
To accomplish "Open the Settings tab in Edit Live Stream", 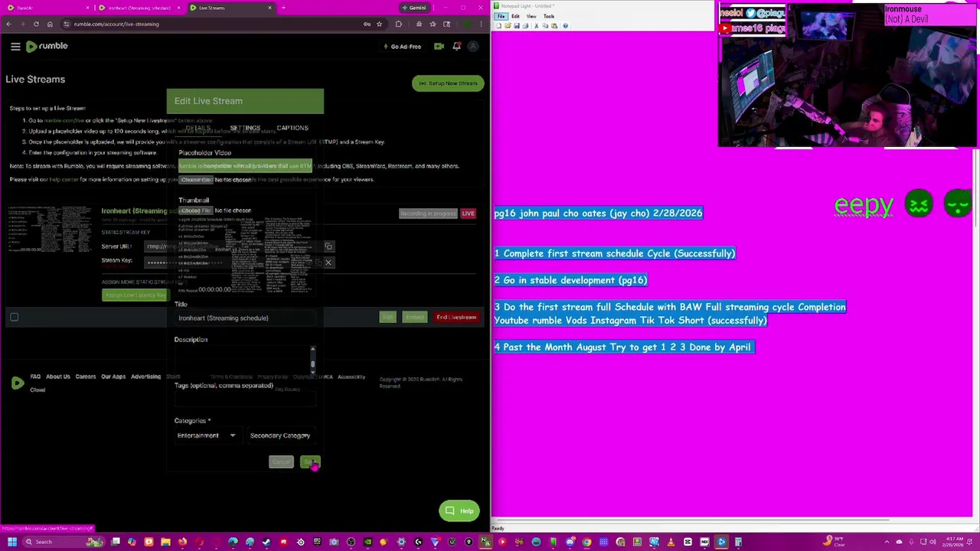I will [x=245, y=128].
